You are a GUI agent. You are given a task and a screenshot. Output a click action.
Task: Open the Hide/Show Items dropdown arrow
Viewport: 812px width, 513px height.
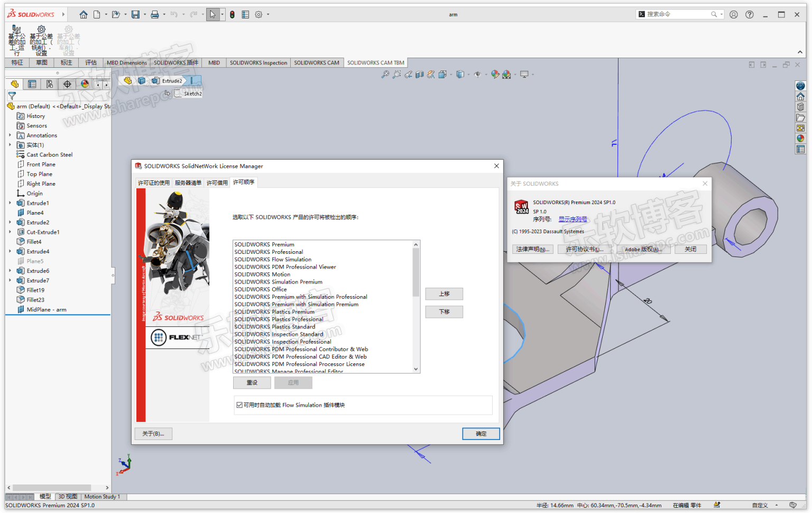(485, 75)
